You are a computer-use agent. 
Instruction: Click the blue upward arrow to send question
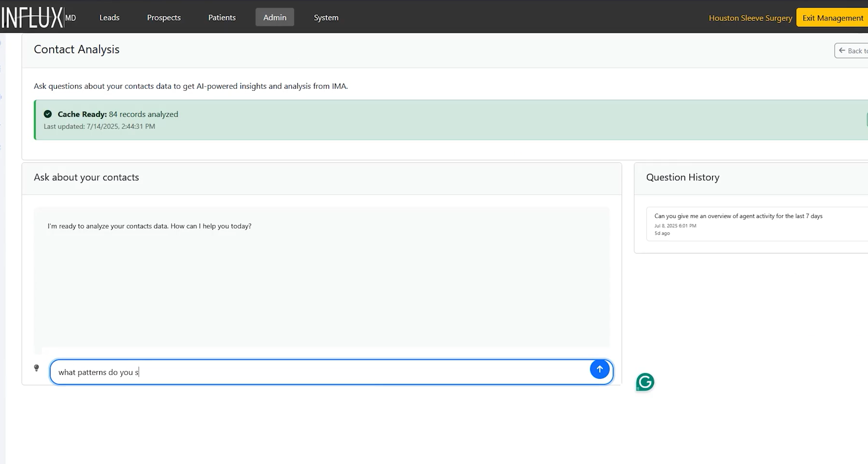point(599,369)
